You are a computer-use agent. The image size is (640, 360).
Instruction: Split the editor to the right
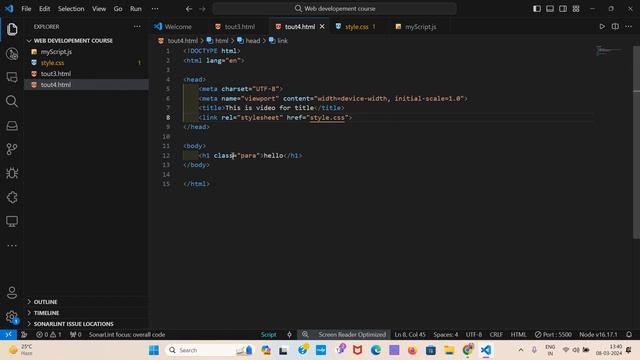pyautogui.click(x=615, y=27)
